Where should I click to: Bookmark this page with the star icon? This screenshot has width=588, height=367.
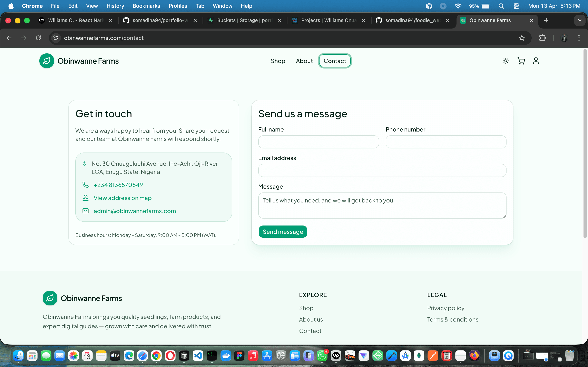click(x=522, y=38)
